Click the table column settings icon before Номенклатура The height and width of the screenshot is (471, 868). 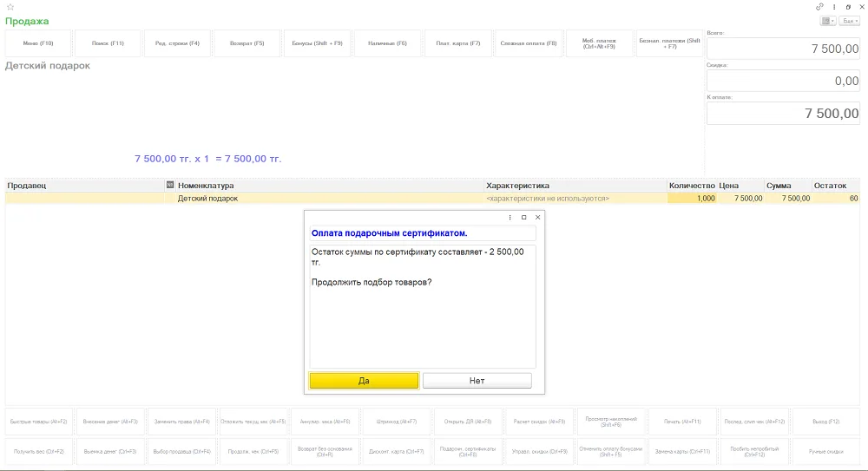[170, 185]
